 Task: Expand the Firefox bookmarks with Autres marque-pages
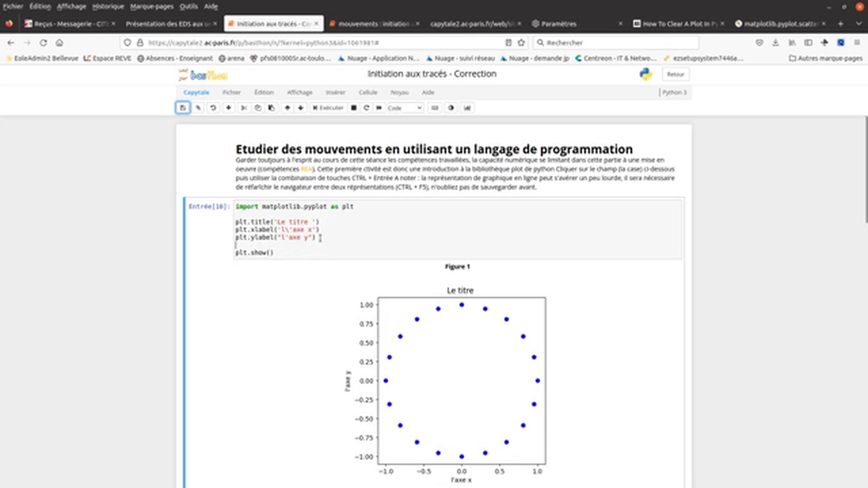(825, 58)
